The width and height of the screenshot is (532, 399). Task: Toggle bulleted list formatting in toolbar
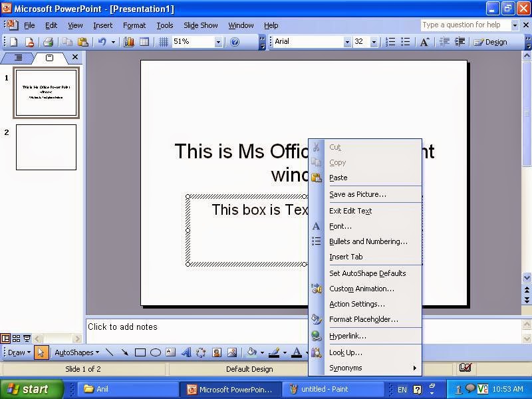click(406, 42)
